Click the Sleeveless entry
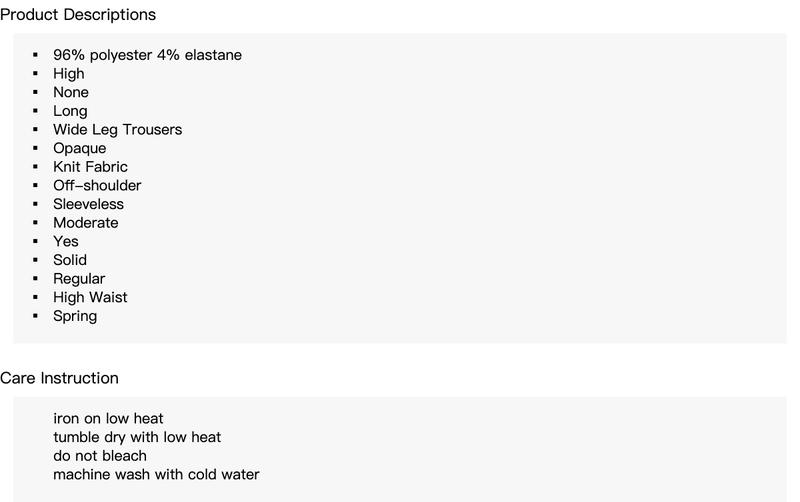800x502 pixels. (x=88, y=204)
